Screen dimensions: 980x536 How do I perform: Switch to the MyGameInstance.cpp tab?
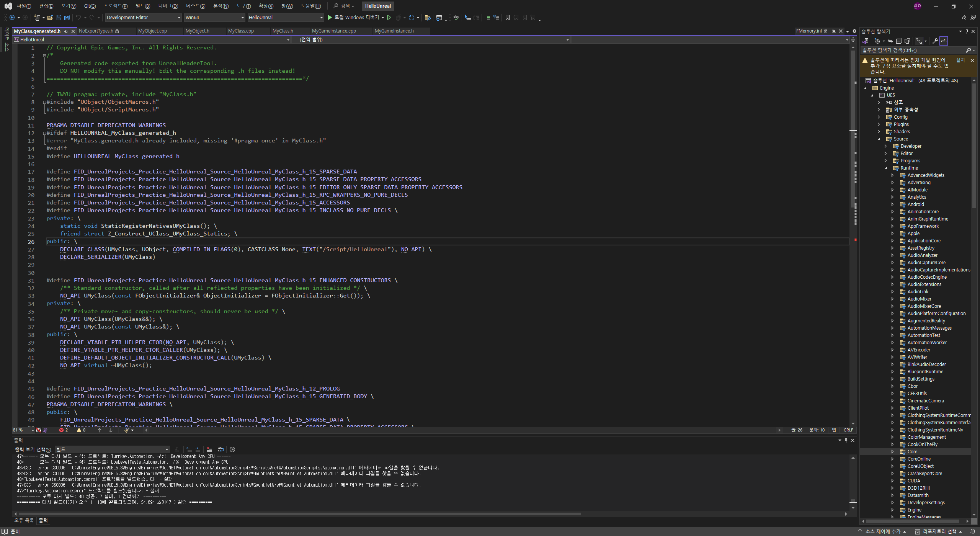pos(334,31)
